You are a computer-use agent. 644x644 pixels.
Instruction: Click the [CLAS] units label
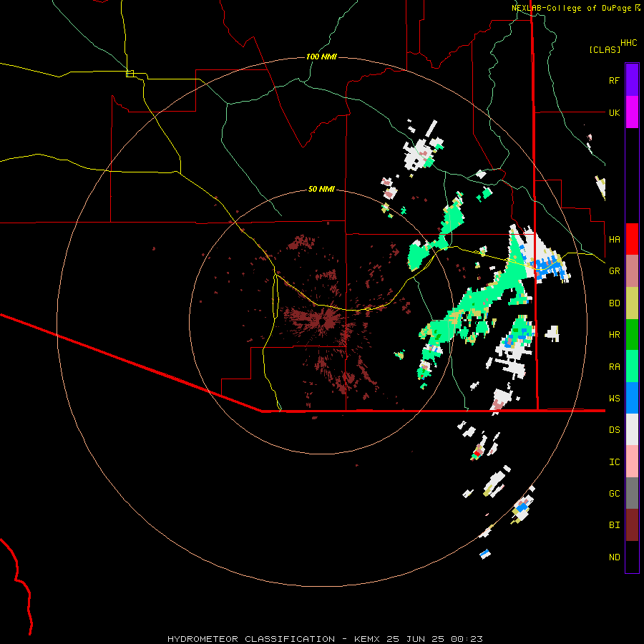[x=605, y=49]
